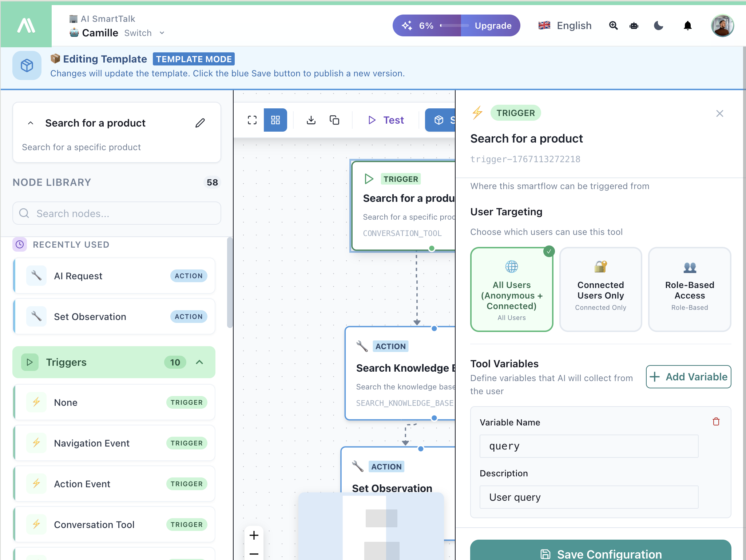Collapse the Triggers section
Viewport: 746px width, 560px height.
click(199, 362)
